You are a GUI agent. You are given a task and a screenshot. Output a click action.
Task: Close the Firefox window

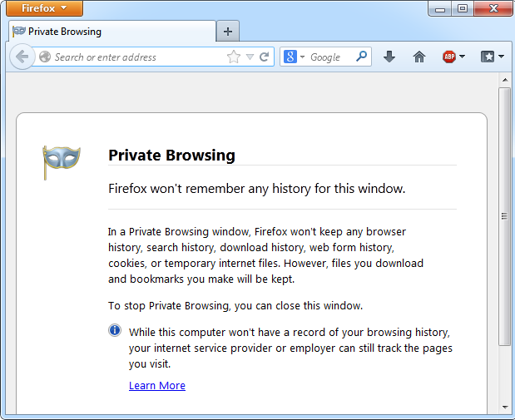[493, 9]
